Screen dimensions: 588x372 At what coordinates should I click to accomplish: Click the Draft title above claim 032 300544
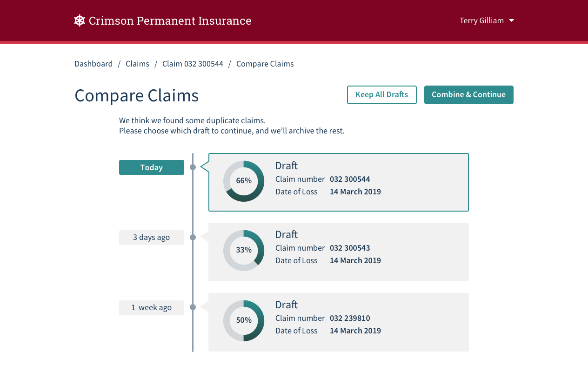pos(287,166)
